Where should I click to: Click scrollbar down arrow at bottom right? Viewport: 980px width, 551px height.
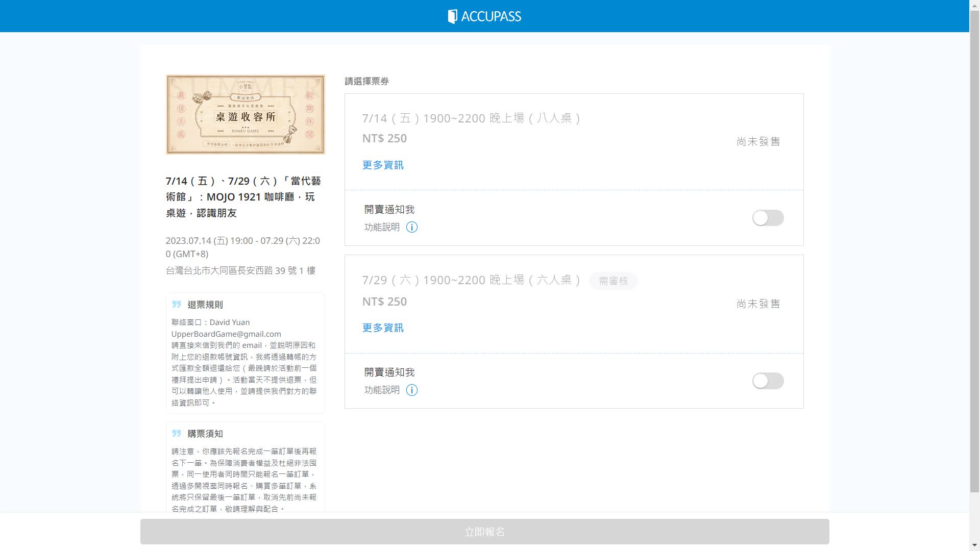[x=974, y=546]
